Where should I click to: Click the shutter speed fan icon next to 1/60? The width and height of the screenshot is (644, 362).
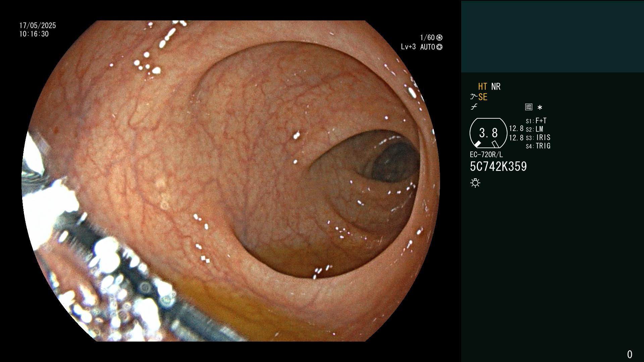(x=439, y=38)
